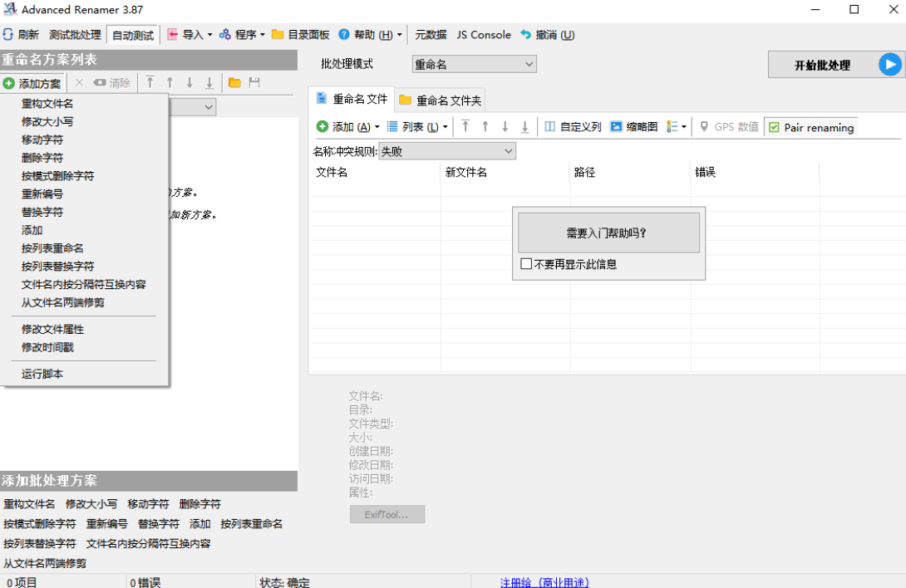Open the 批处理模式 dropdown showing 重命名
The image size is (906, 588).
click(x=474, y=65)
